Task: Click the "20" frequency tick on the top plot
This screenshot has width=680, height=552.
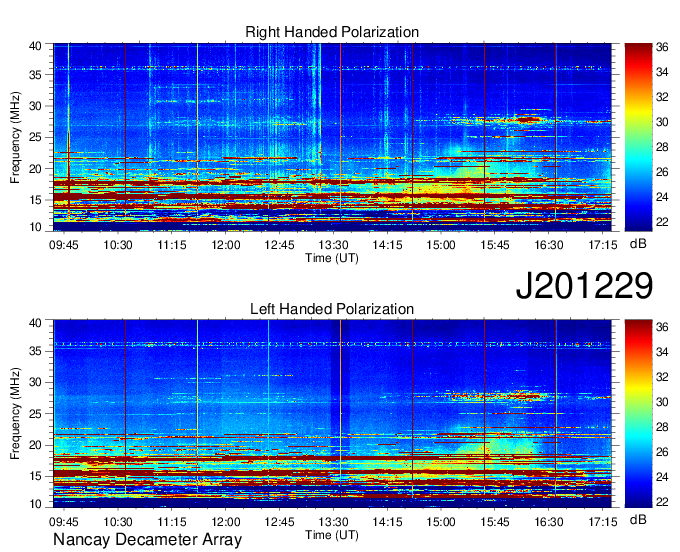Action: [35, 169]
